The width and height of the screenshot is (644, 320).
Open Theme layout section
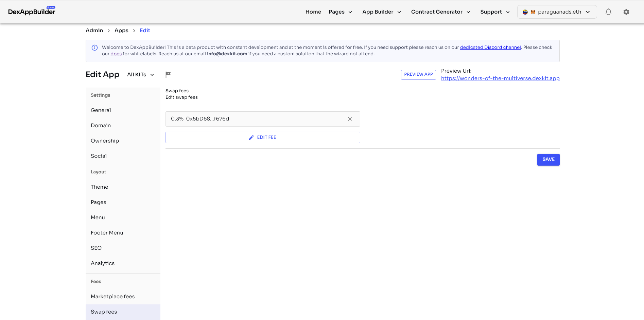pyautogui.click(x=123, y=187)
